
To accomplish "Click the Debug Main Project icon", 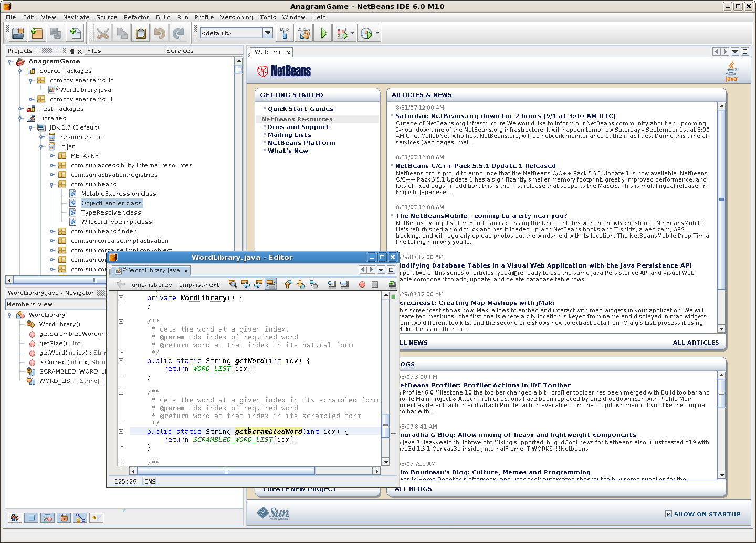I will click(x=342, y=34).
